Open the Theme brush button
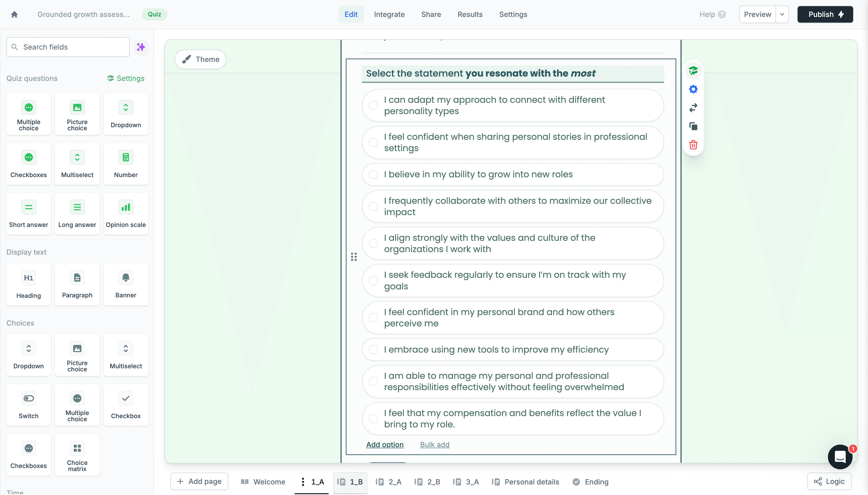This screenshot has height=495, width=868. pos(200,59)
